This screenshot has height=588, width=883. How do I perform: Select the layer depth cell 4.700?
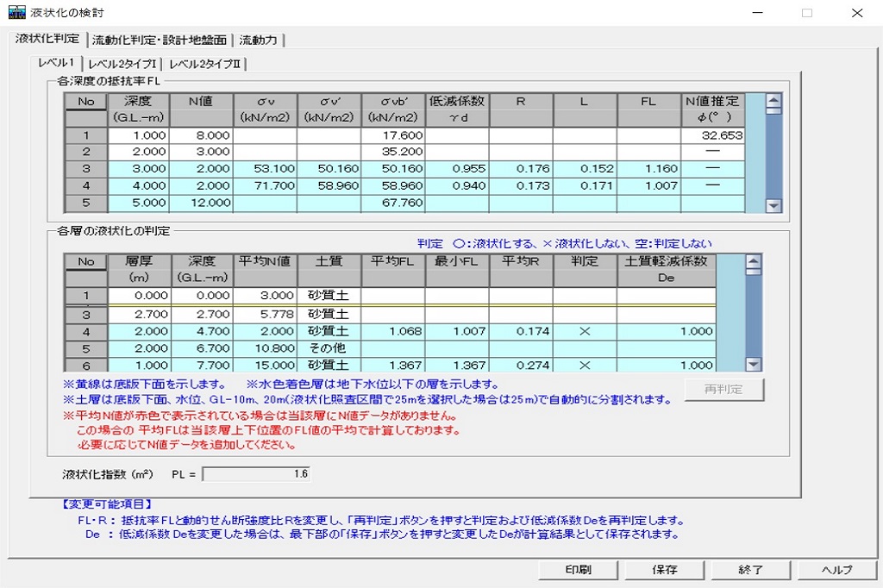(x=201, y=331)
